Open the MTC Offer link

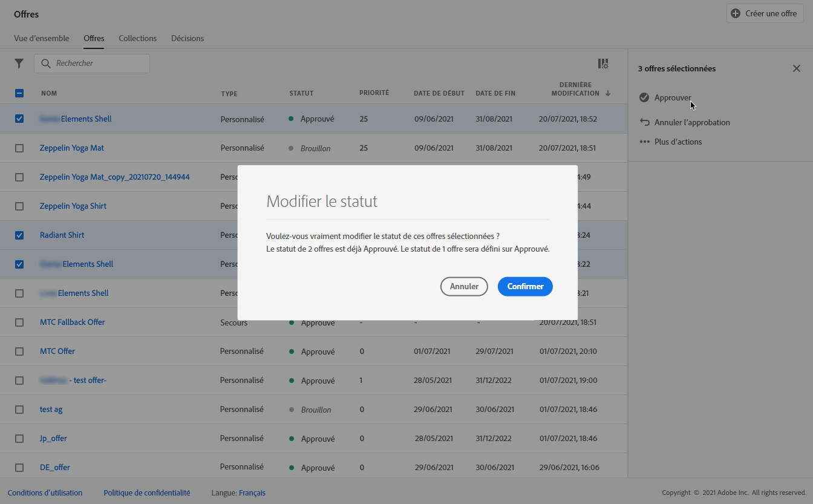(57, 352)
